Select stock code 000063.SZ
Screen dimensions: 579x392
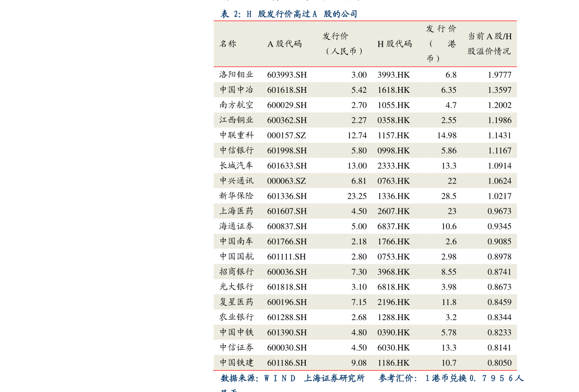coord(286,181)
